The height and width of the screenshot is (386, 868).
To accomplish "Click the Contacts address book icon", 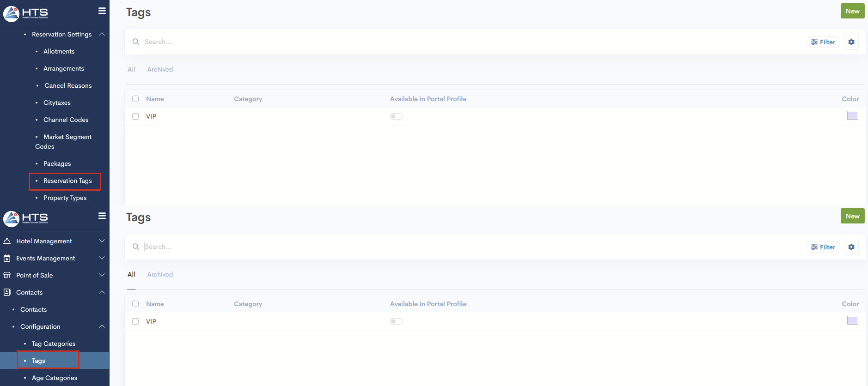I will (x=7, y=292).
